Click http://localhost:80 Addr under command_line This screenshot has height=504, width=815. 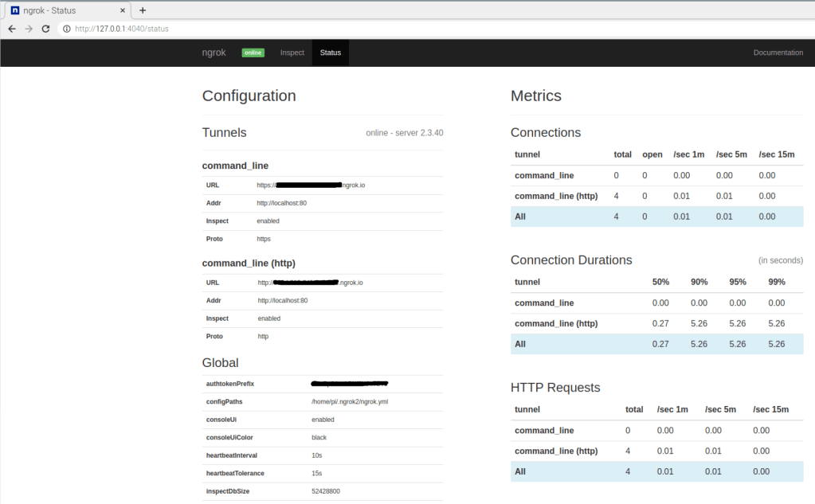pyautogui.click(x=281, y=203)
